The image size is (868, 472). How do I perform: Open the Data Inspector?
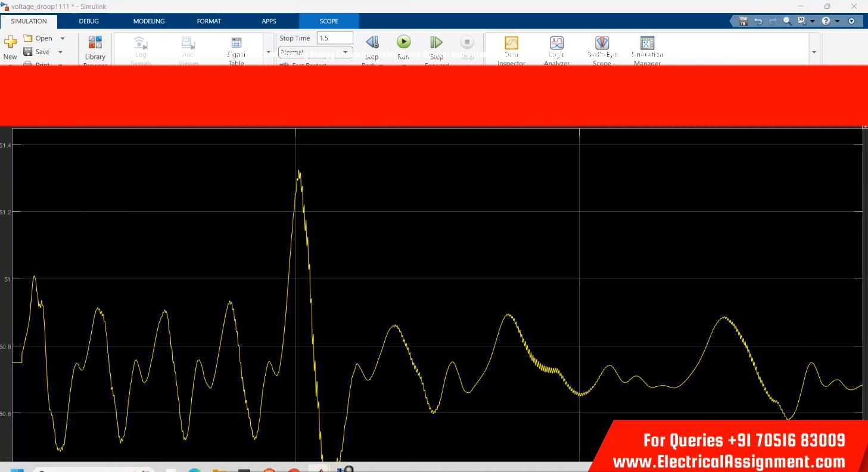point(511,43)
